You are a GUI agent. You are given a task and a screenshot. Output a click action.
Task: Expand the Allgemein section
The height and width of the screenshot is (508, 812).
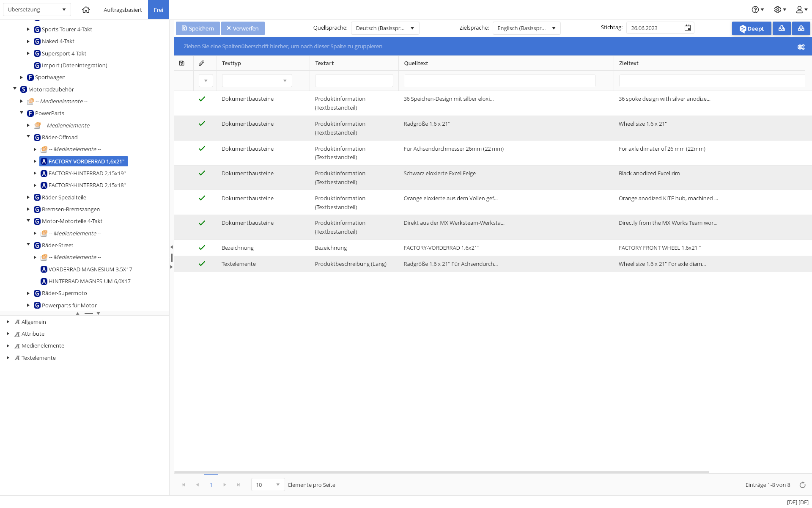8,322
